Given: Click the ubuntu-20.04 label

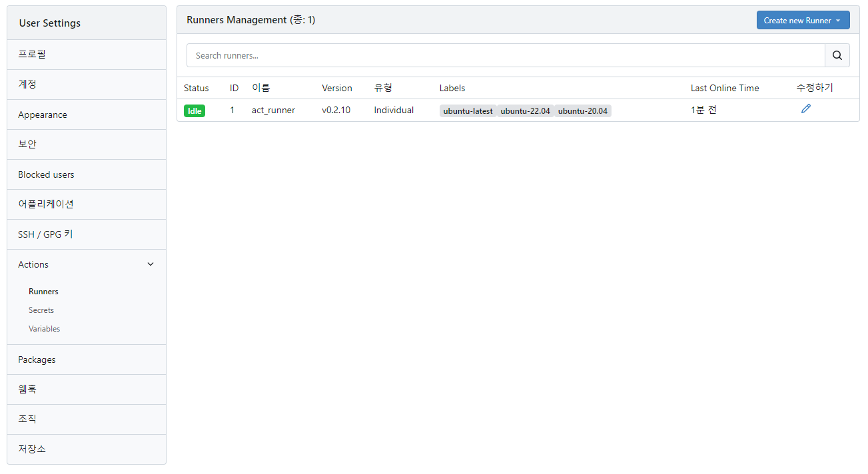Looking at the screenshot, I should (x=583, y=111).
